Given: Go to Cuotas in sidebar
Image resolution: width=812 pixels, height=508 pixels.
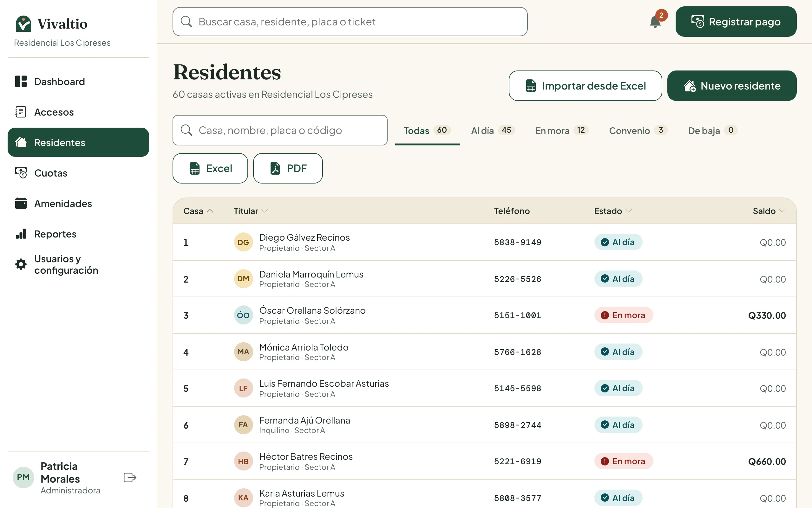Looking at the screenshot, I should (x=78, y=173).
